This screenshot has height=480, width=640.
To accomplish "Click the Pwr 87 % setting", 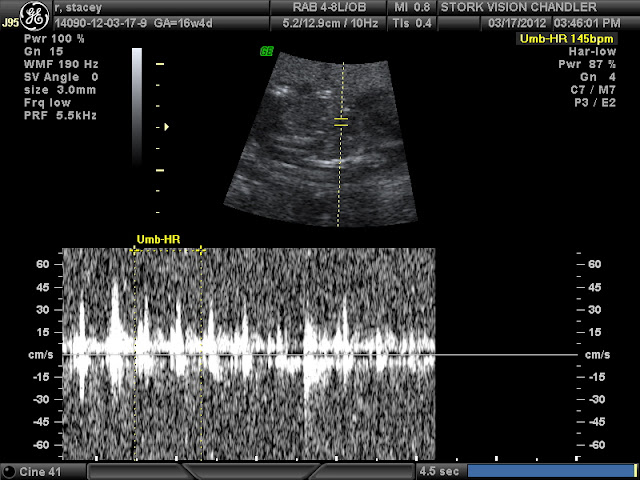I will 587,64.
